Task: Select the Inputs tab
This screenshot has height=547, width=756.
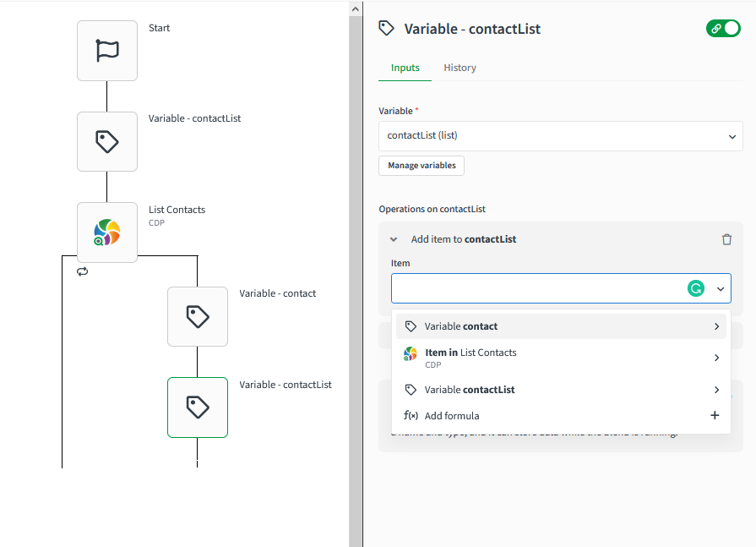Action: click(x=405, y=68)
